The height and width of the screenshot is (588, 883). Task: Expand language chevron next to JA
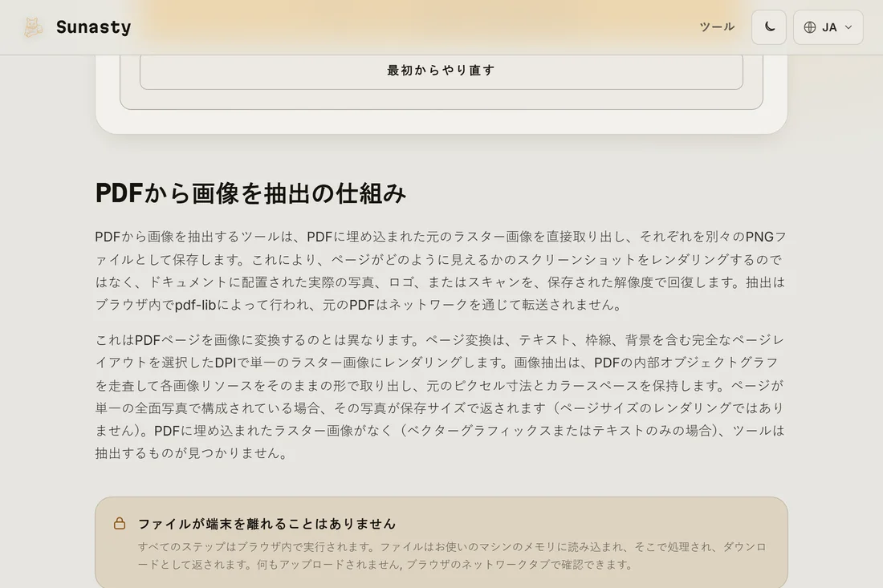(x=848, y=27)
